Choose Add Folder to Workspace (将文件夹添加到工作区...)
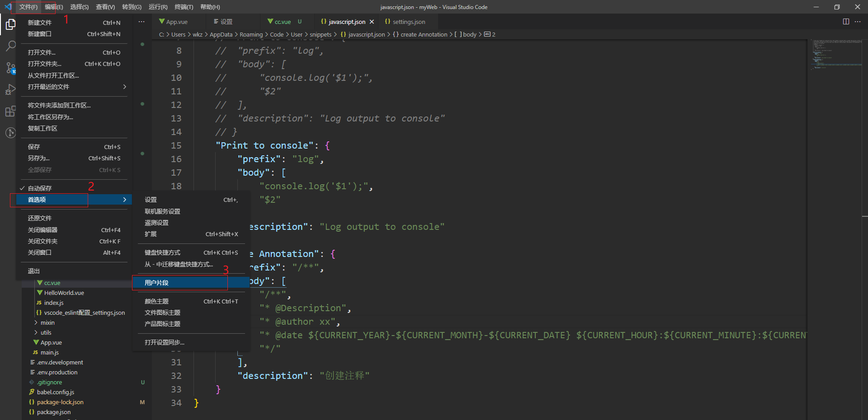Screen dimensions: 868x420 click(74, 105)
